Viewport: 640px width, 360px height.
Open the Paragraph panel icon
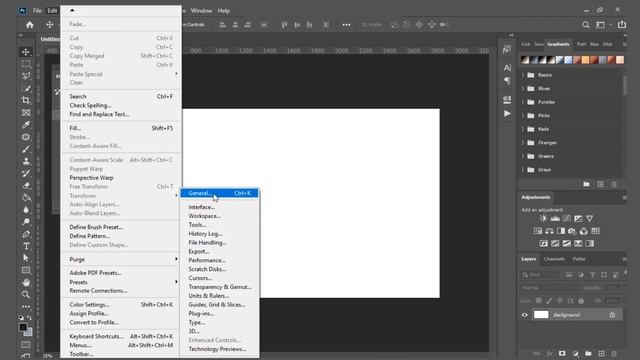point(507,80)
